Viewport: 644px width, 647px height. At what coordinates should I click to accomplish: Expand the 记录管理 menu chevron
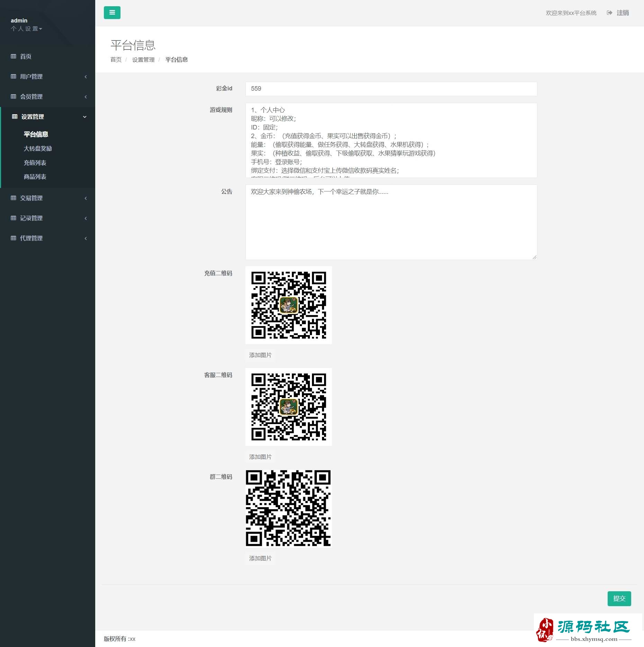point(86,218)
